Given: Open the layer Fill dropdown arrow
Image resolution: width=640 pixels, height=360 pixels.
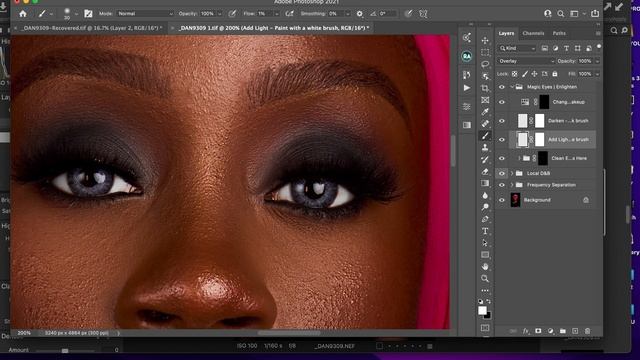Looking at the screenshot, I should [598, 74].
